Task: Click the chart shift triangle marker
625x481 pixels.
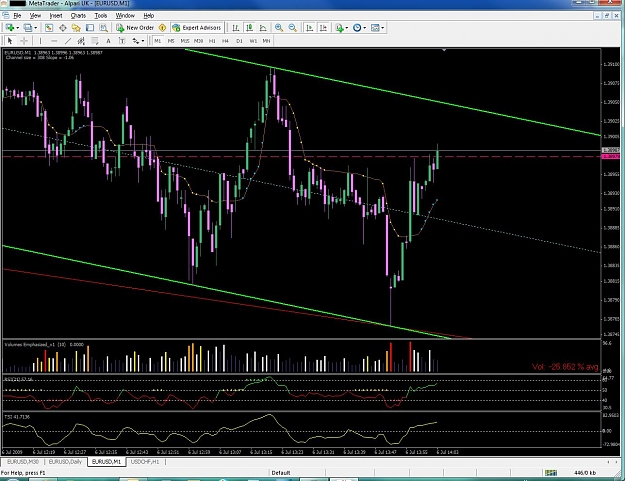Action: (x=444, y=50)
